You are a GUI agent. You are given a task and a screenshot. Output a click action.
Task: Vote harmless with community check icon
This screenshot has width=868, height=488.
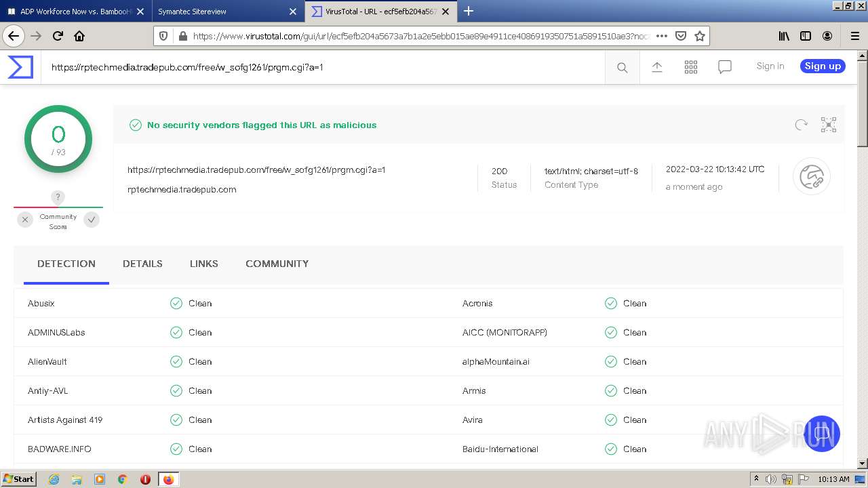pos(92,220)
